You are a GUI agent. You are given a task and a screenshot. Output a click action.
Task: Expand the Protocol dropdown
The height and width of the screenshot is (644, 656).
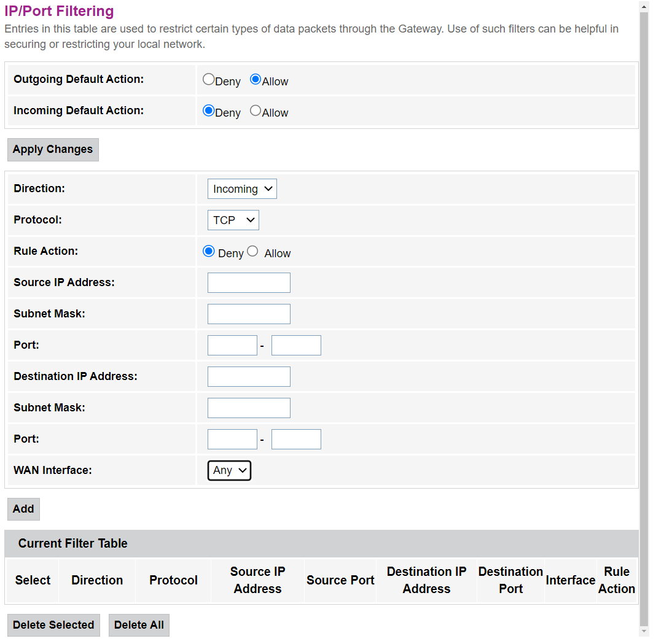click(233, 220)
